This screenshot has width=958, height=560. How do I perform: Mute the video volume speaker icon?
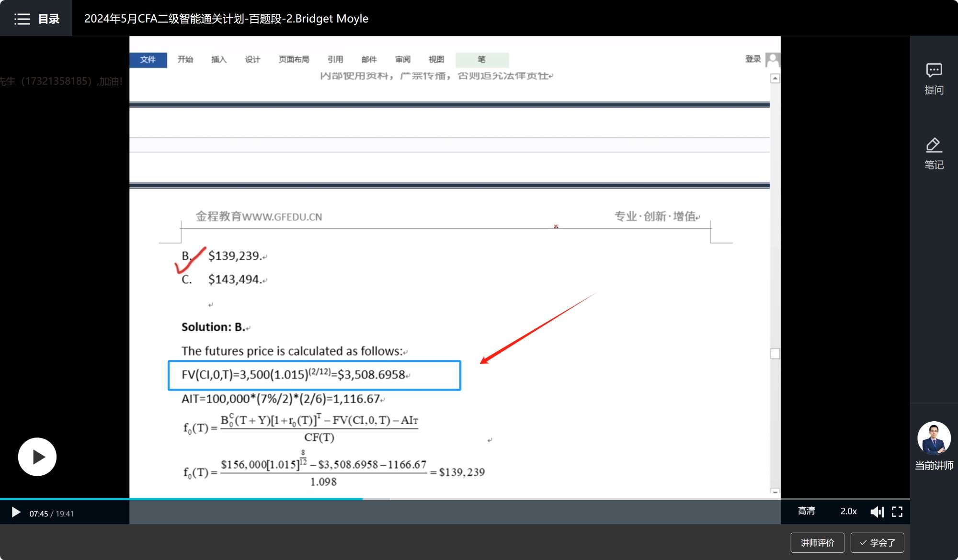(x=877, y=512)
